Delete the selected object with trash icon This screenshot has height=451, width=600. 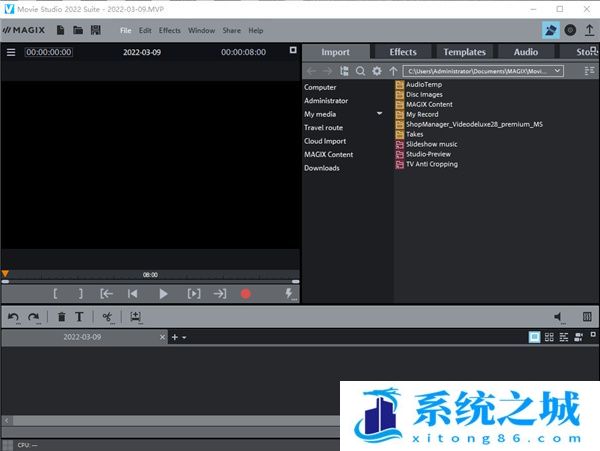pyautogui.click(x=61, y=317)
